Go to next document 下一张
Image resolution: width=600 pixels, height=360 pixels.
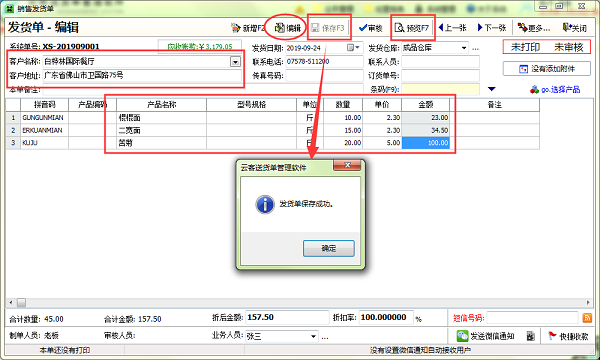(x=492, y=28)
